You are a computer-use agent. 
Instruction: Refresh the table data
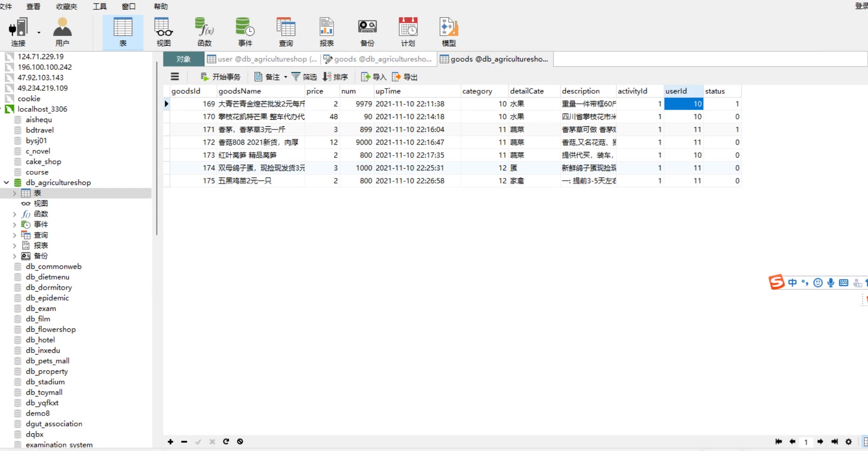[226, 442]
